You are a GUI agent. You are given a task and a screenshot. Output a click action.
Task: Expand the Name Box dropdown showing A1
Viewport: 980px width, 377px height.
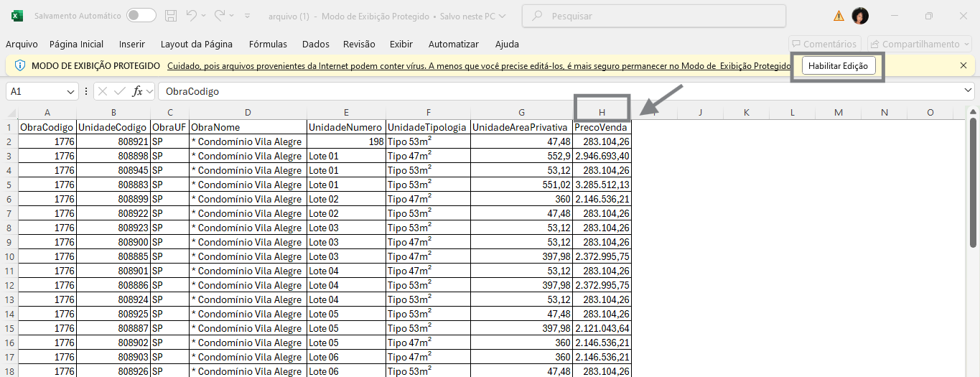(70, 92)
